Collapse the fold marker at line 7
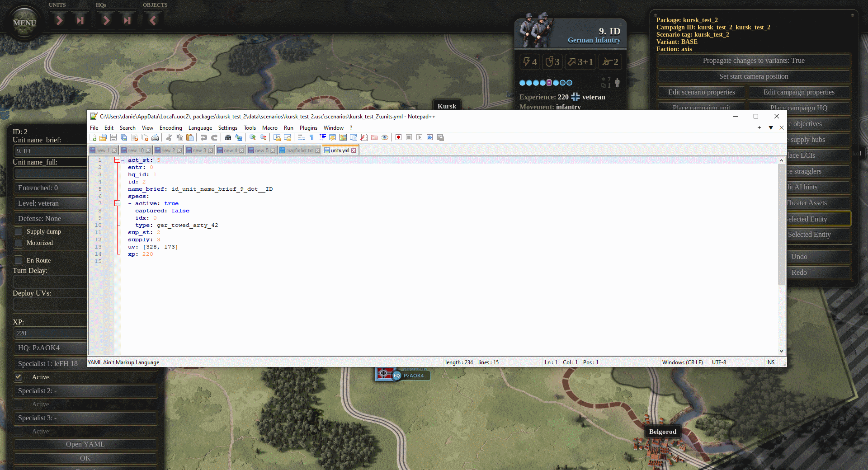The height and width of the screenshot is (470, 868). point(117,203)
